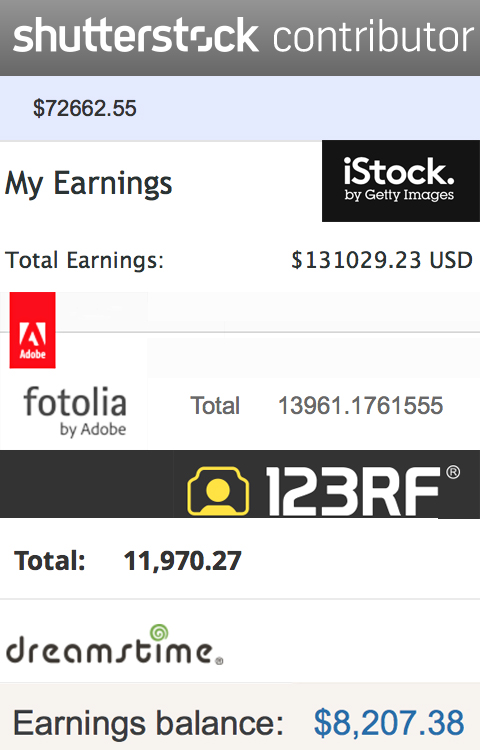Viewport: 480px width, 750px height.
Task: Click the iStock by Getty Images logo
Action: tap(401, 181)
